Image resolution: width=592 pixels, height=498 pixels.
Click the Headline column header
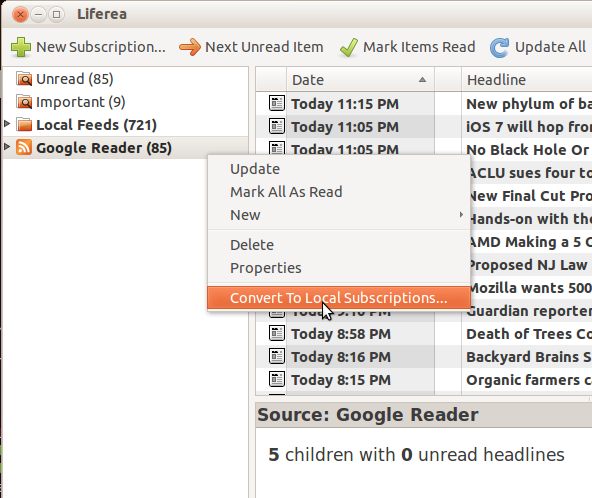click(x=527, y=80)
